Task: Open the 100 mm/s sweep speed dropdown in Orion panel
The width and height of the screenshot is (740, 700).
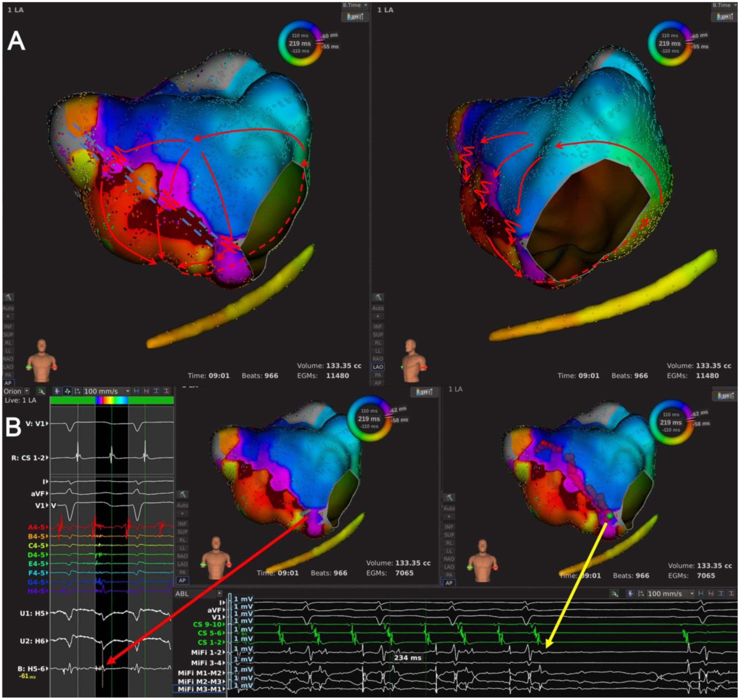Action: 128,391
